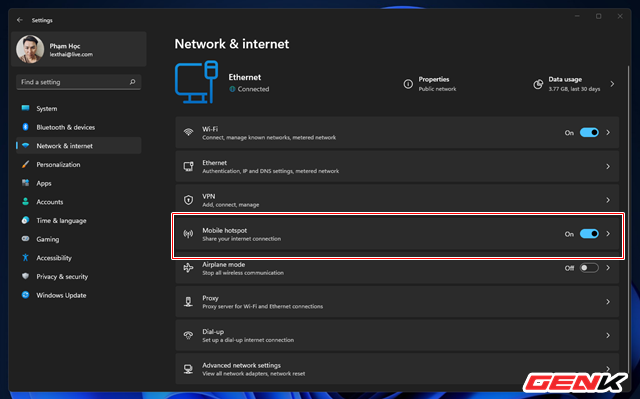Expand Wi-Fi settings with its chevron
Screen dimensions: 640x399
pyautogui.click(x=608, y=133)
